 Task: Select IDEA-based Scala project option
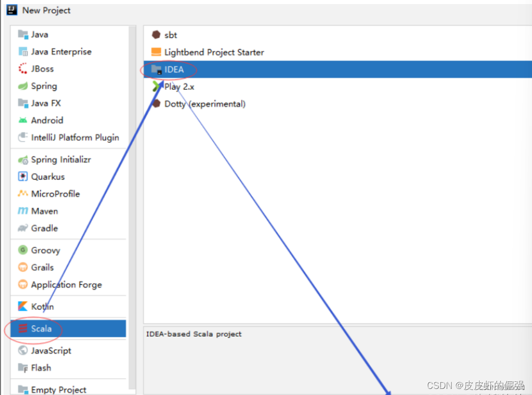(338, 69)
